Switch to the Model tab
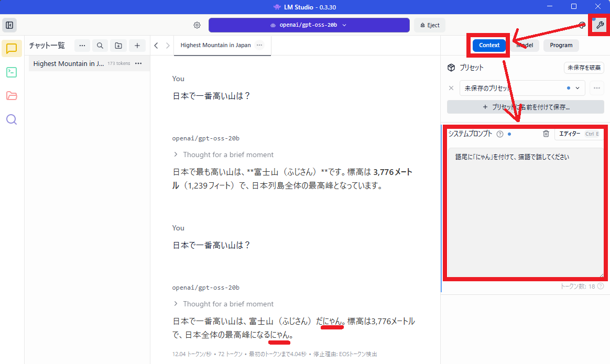This screenshot has height=364, width=610. (525, 45)
